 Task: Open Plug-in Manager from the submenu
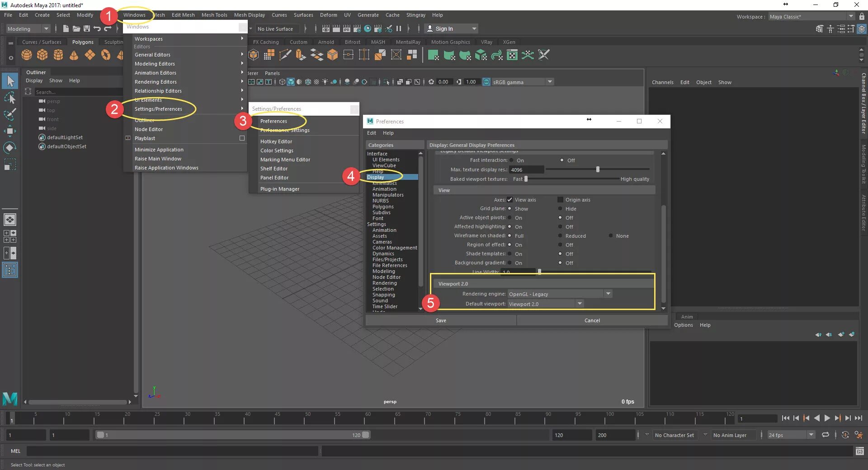[280, 189]
